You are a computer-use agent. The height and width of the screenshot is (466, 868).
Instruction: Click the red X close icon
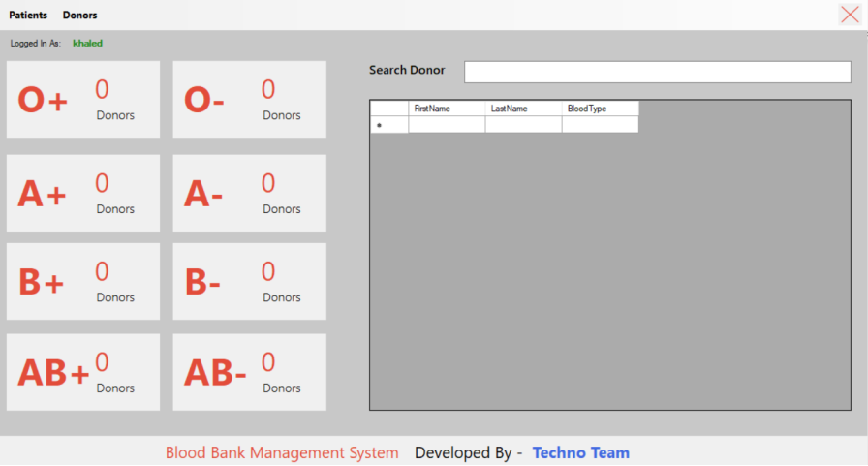coord(850,15)
